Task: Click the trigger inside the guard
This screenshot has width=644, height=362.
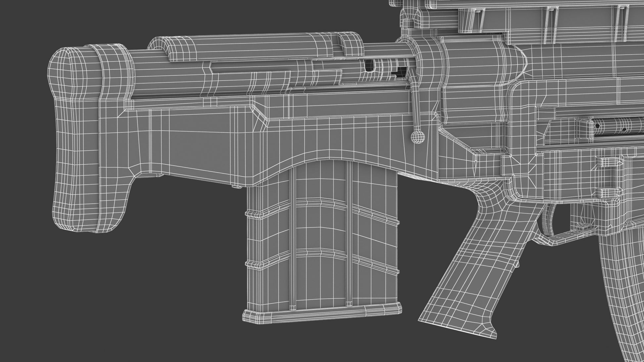Action: tap(548, 221)
